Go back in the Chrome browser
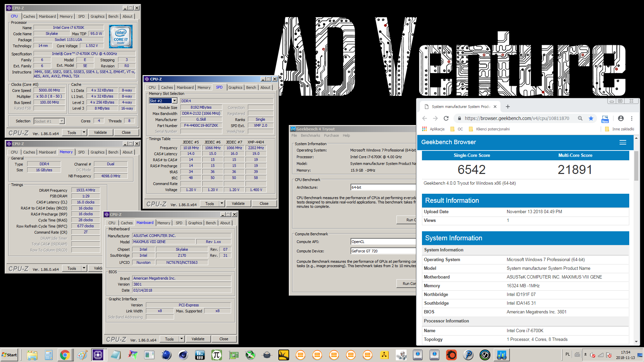 coord(425,118)
